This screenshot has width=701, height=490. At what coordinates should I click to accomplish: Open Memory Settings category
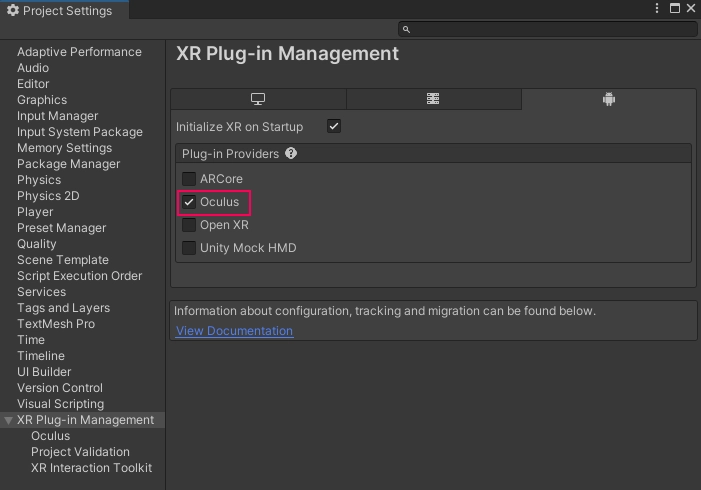(64, 148)
